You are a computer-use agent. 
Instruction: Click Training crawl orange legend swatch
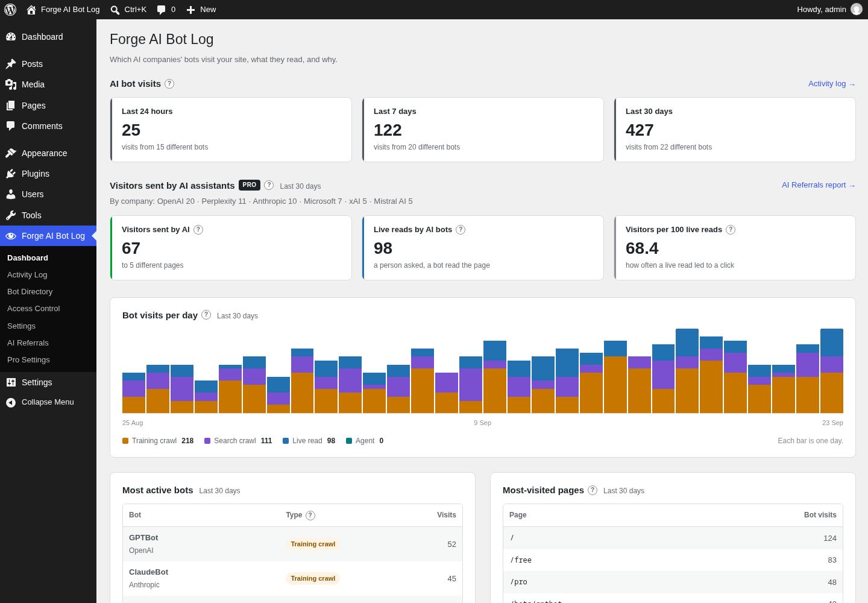tap(125, 441)
